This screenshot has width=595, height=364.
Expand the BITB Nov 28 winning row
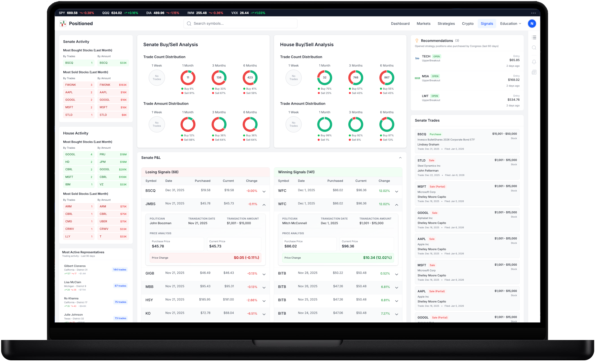click(396, 274)
